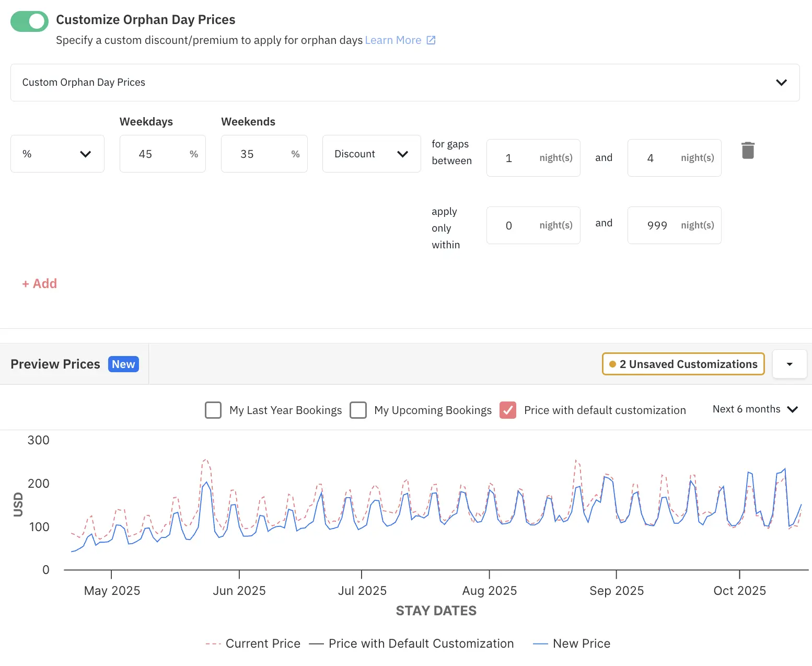Click the Weekdays percentage input field
Screen dimensions: 812x666
click(x=155, y=154)
